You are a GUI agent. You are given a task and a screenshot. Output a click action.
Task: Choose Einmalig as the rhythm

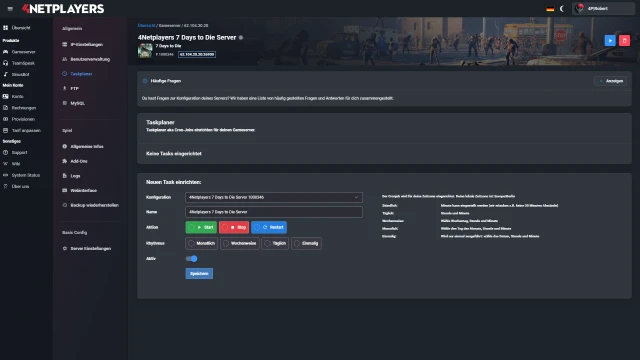(x=306, y=243)
